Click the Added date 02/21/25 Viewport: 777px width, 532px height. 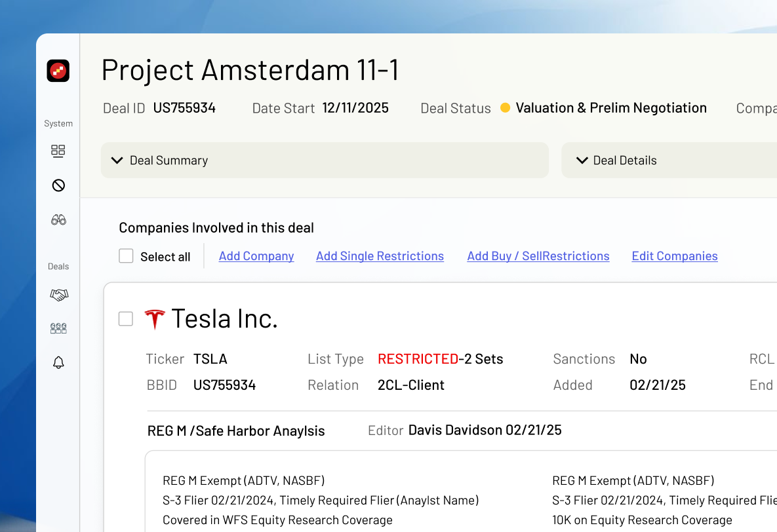[658, 385]
